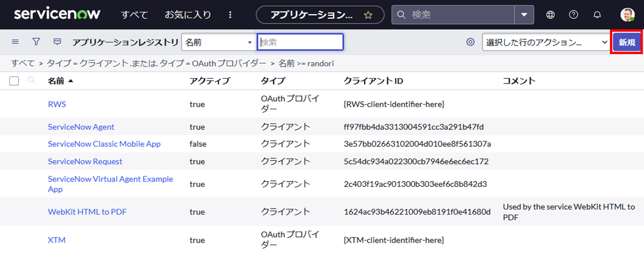Expand the global search dropdown arrow
Screen dimensions: 644x278
[524, 15]
